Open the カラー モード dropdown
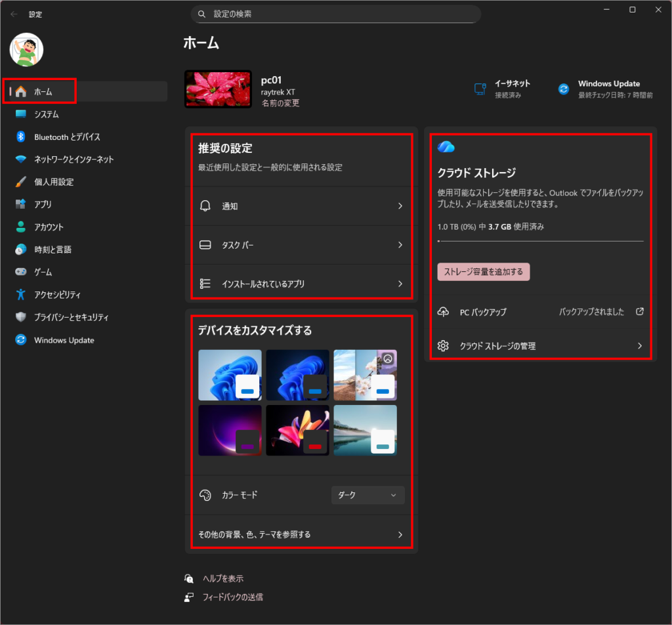 (x=367, y=495)
